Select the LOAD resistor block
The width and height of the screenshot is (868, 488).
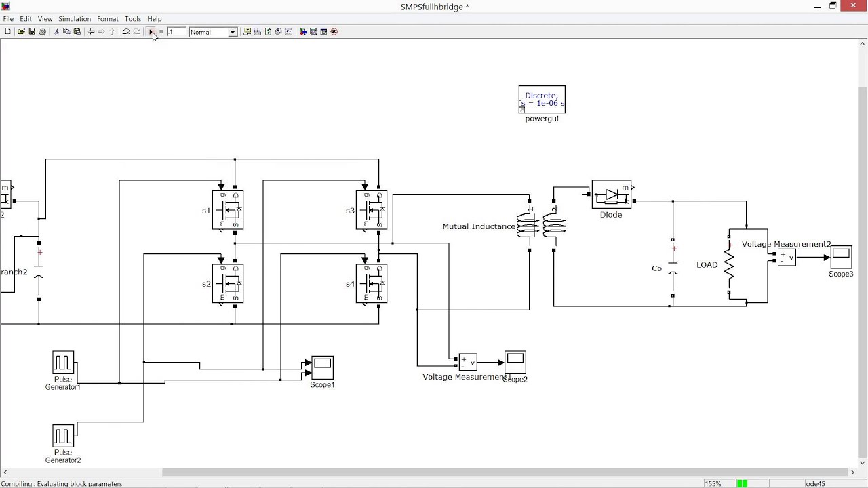[729, 265]
